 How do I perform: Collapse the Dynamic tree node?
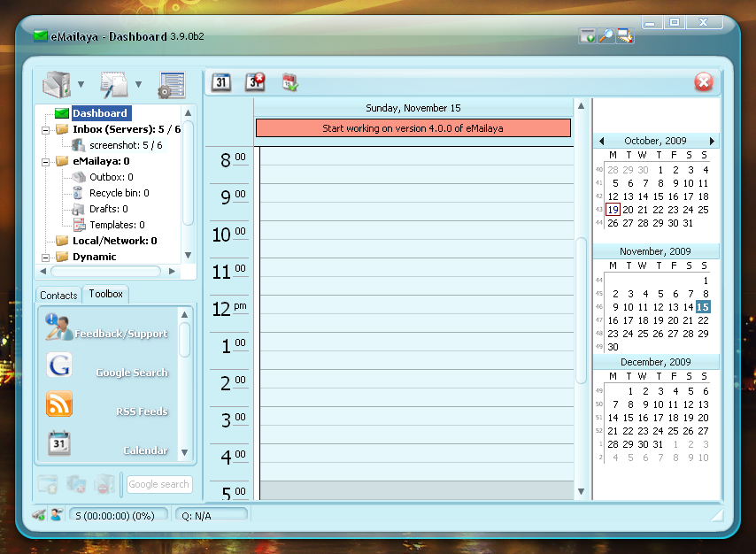45,258
